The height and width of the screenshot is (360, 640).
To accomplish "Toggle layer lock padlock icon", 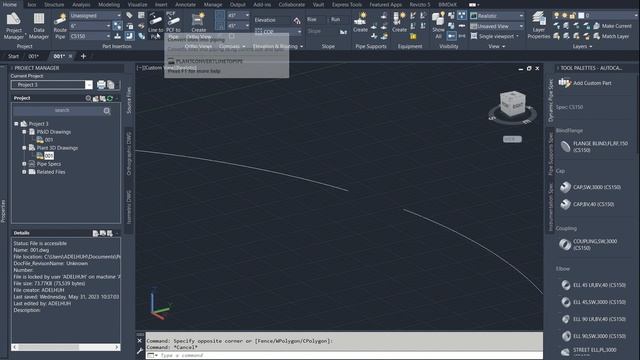I will click(x=572, y=16).
